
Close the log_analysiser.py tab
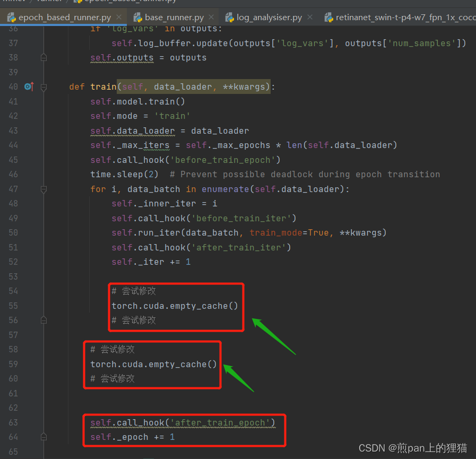point(310,17)
